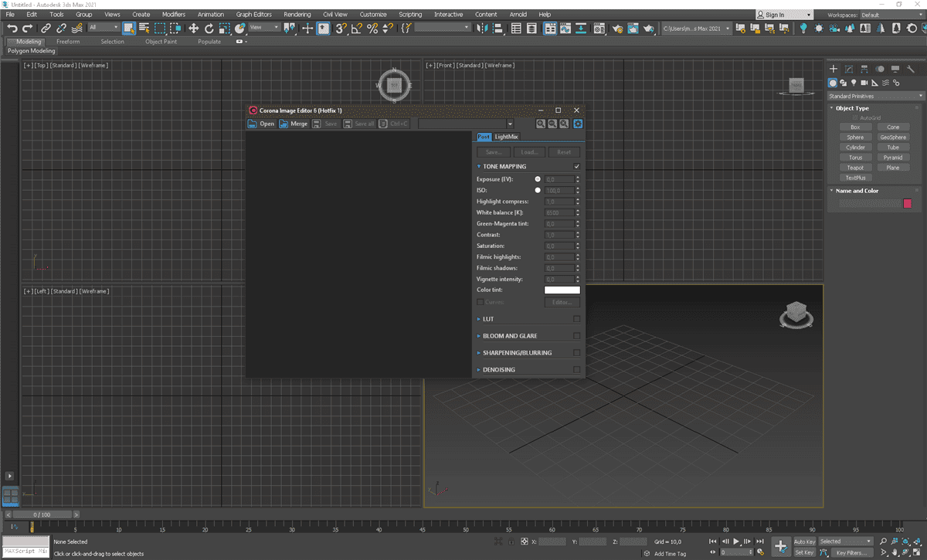Screen dimensions: 927x560
Task: Click the Merge button in Corona editor
Action: [294, 124]
